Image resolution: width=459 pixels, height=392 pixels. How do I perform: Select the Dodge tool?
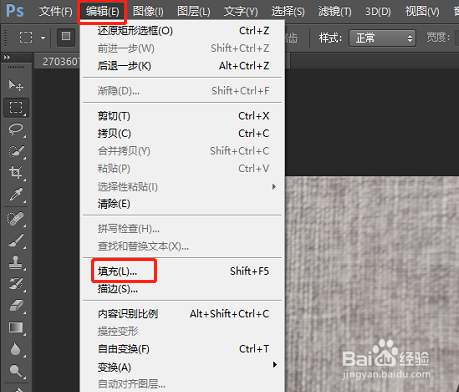click(x=16, y=371)
